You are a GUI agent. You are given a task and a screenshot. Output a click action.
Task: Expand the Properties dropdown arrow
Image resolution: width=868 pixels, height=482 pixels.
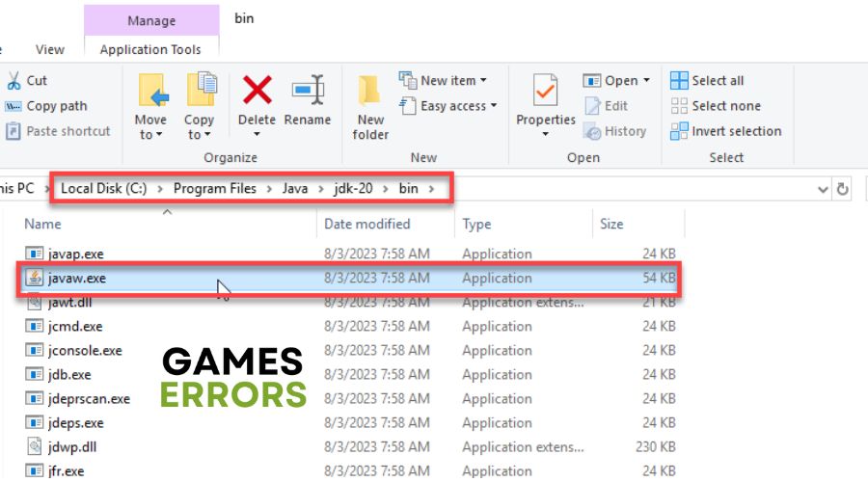point(545,134)
